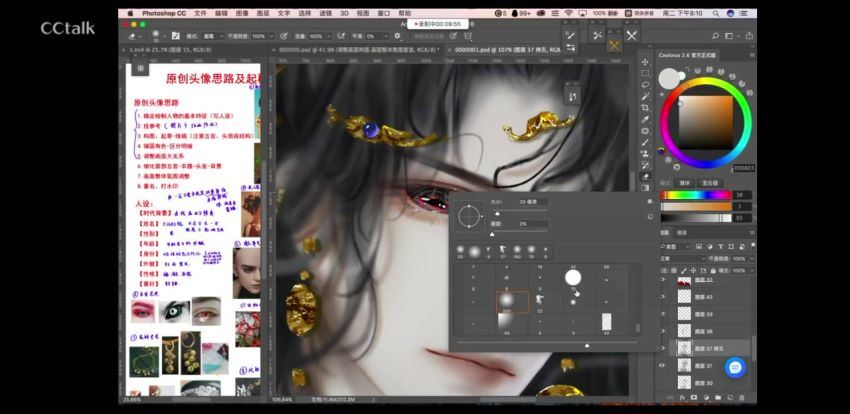Open brush picker gear settings icon
The width and height of the screenshot is (850, 414).
[x=649, y=201]
